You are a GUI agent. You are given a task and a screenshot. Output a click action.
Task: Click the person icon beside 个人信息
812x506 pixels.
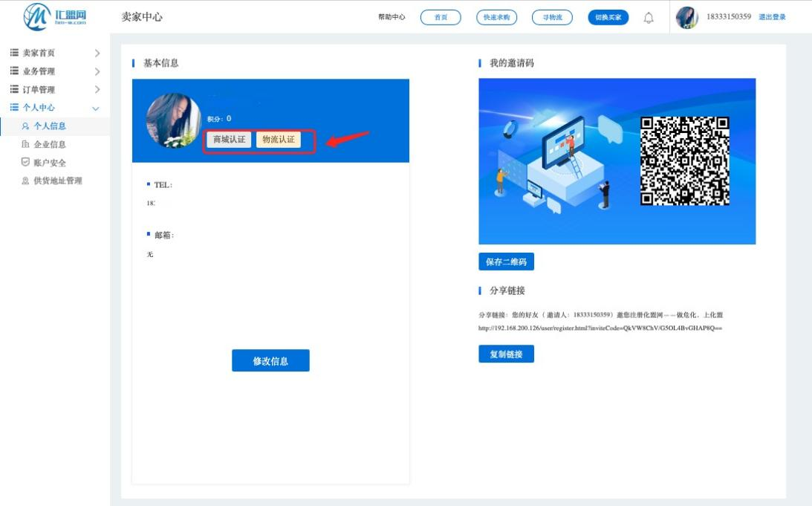coord(25,126)
